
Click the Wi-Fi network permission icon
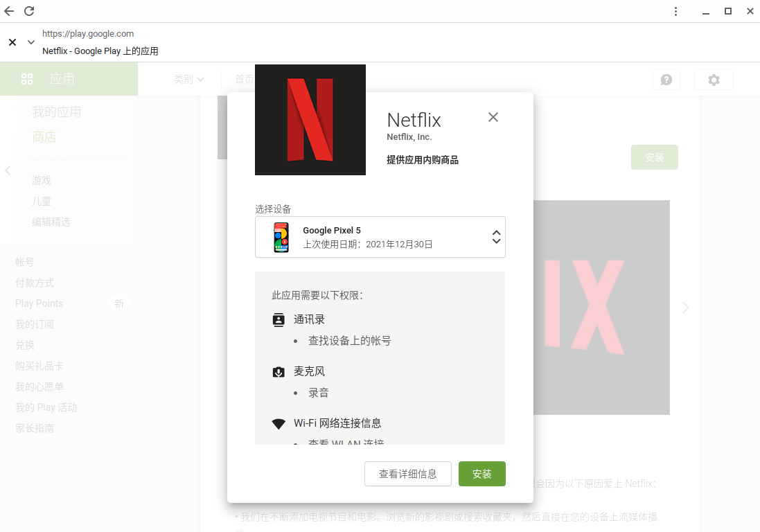[x=279, y=423]
